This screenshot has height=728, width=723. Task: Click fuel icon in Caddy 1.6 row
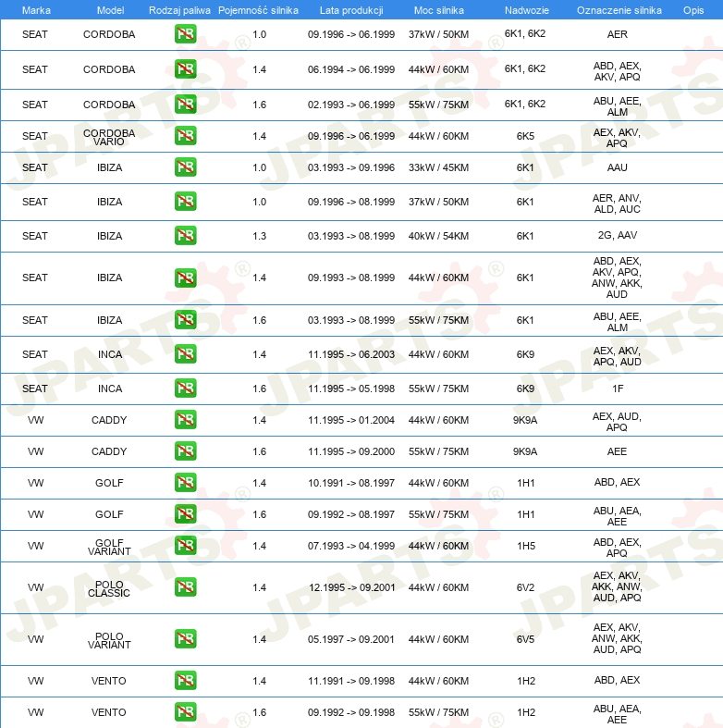click(186, 450)
